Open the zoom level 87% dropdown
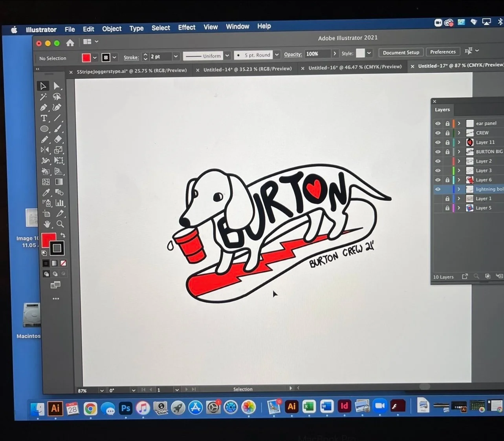The height and width of the screenshot is (441, 504). click(x=102, y=390)
